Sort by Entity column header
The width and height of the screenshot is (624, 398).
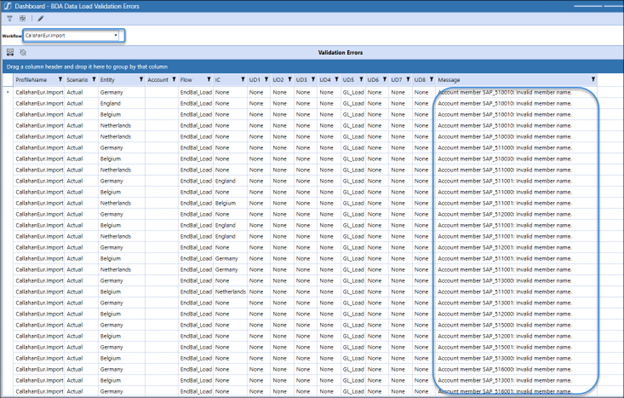(x=107, y=80)
